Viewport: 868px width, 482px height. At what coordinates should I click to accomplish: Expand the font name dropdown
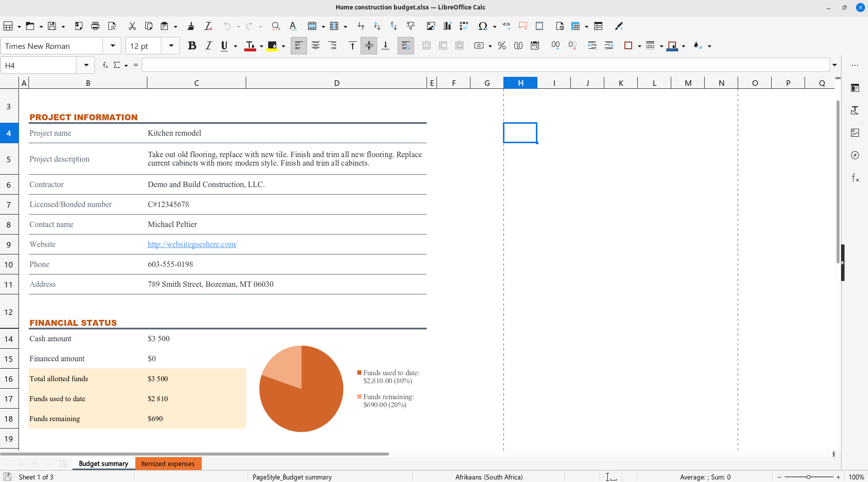[x=113, y=46]
